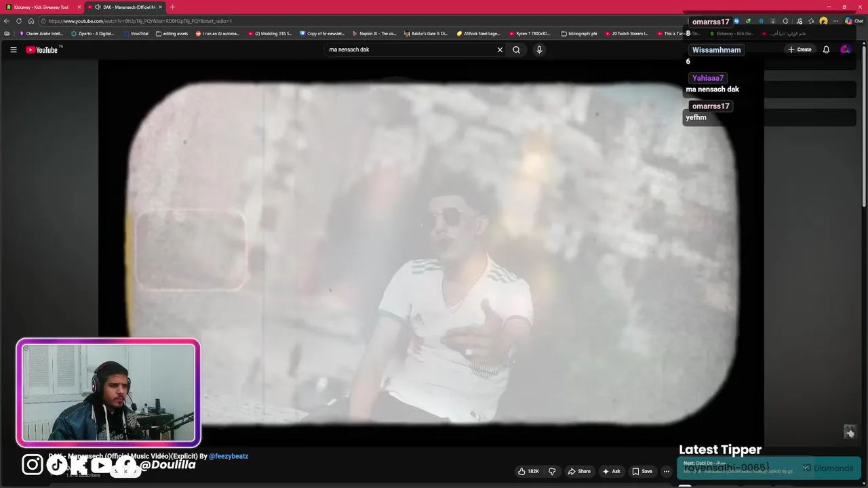This screenshot has width=868, height=488.
Task: Close the Kickaway tab
Action: [79, 7]
